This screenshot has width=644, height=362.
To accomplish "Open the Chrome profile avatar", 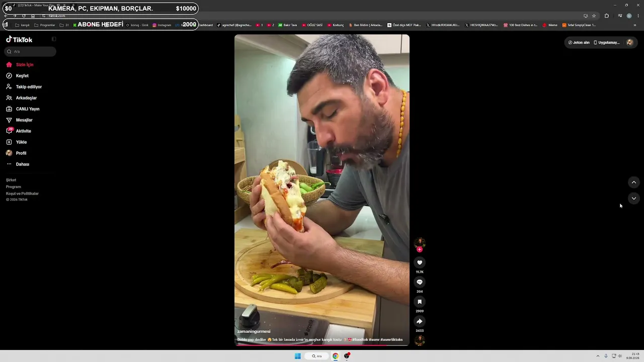I will click(629, 16).
